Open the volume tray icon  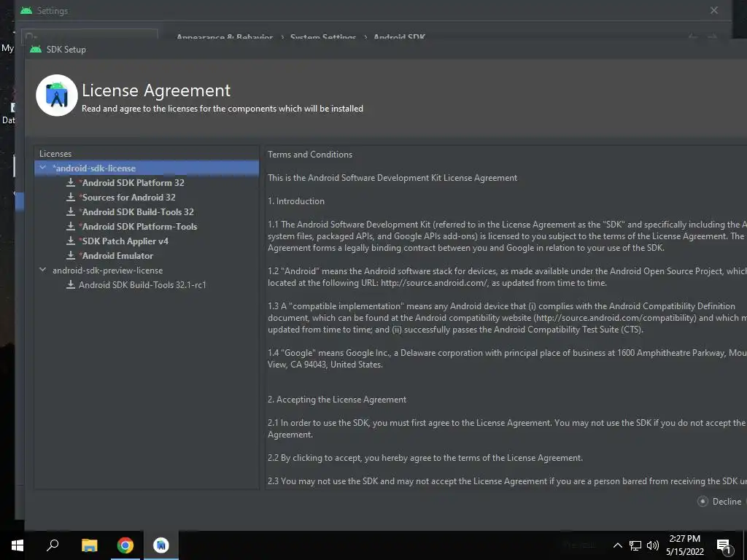click(653, 545)
